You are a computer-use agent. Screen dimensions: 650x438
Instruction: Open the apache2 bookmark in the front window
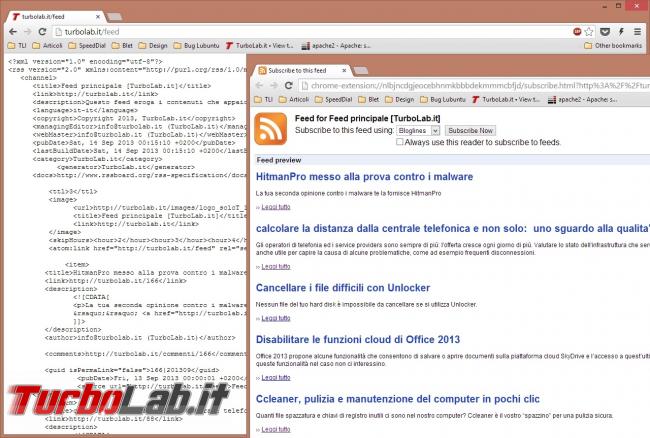coord(583,99)
